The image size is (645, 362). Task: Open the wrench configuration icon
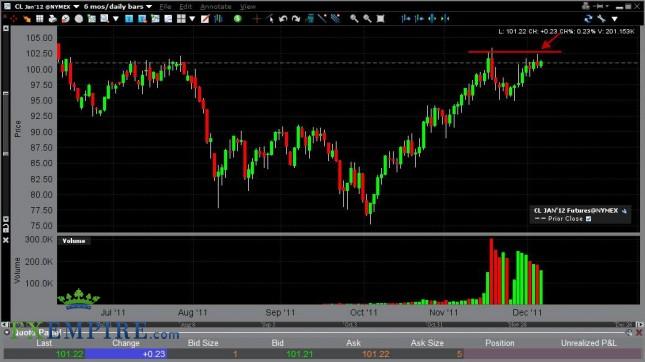pos(601,19)
